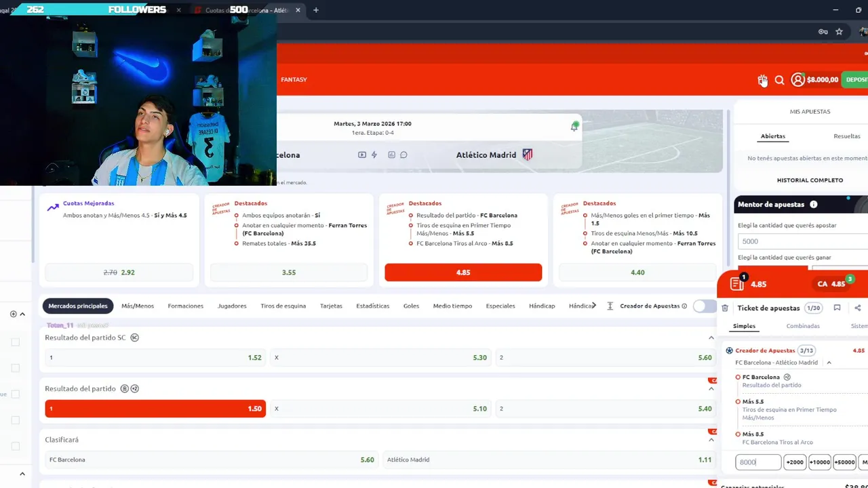The image size is (868, 488).
Task: Click the icon beside FC Barcelona in the ticket
Action: (x=787, y=377)
